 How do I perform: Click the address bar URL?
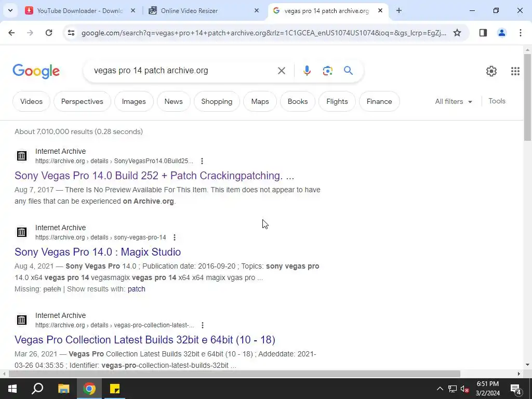coord(264,33)
